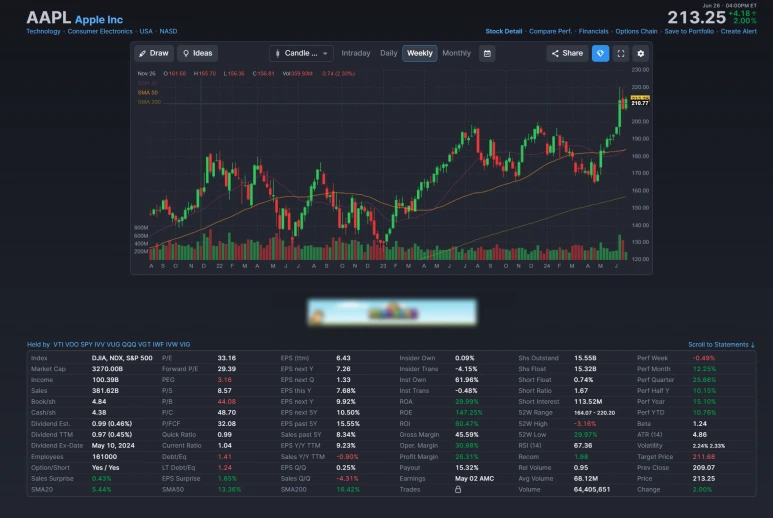Image resolution: width=773 pixels, height=518 pixels.
Task: Open the Options Chain page
Action: tap(636, 31)
